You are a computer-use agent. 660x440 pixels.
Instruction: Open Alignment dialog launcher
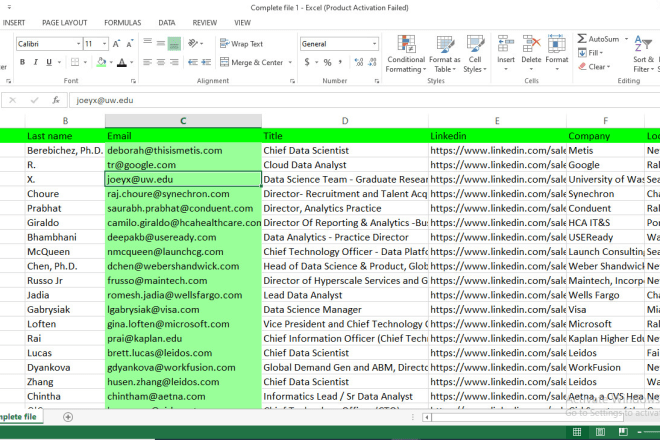coord(292,81)
